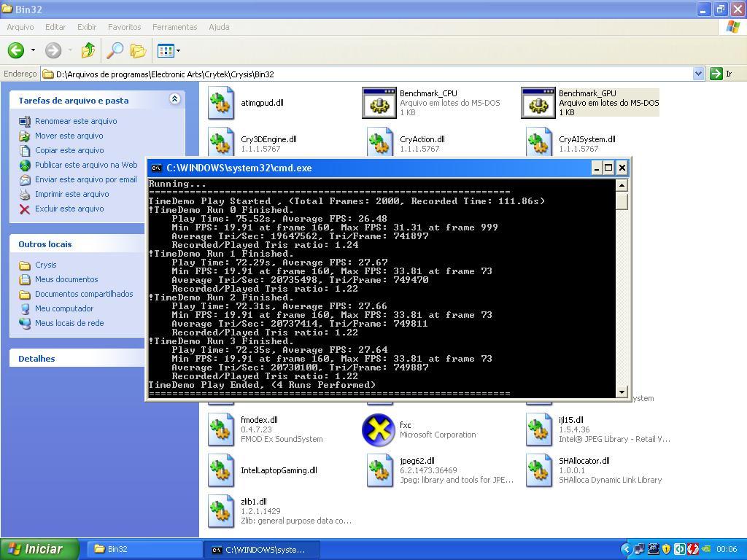Click Mover este arquivo
Viewport: 747px width, 560px height.
[69, 136]
